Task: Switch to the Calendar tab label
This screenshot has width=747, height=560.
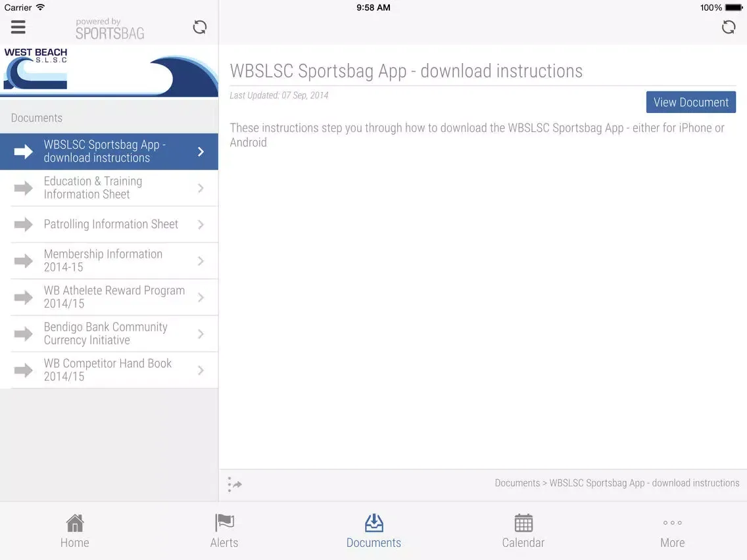Action: tap(523, 543)
